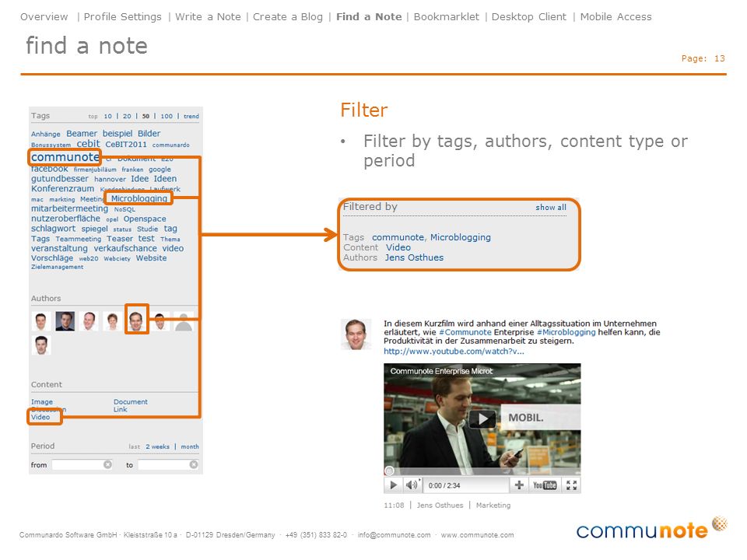The image size is (747, 560).
Task: Filter by the Microblogging tag in the cloud
Action: (139, 198)
